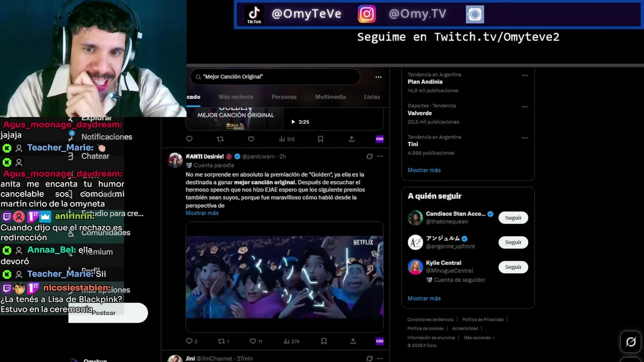
Task: Open the Valverde trend
Action: pyautogui.click(x=420, y=113)
